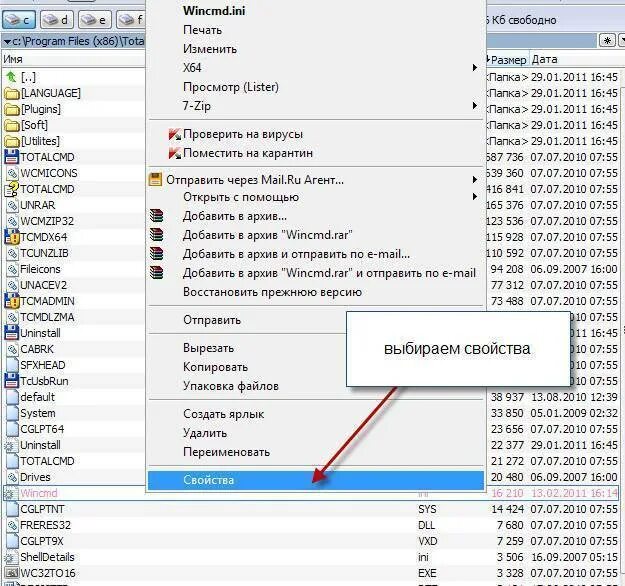This screenshot has height=586, width=625.
Task: Select the SFXHEAD file name
Action: tap(43, 365)
